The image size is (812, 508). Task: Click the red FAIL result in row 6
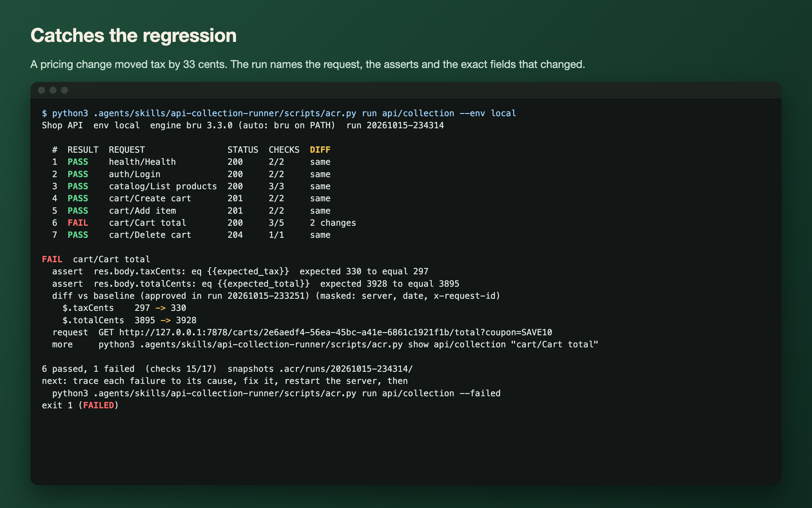pyautogui.click(x=78, y=223)
